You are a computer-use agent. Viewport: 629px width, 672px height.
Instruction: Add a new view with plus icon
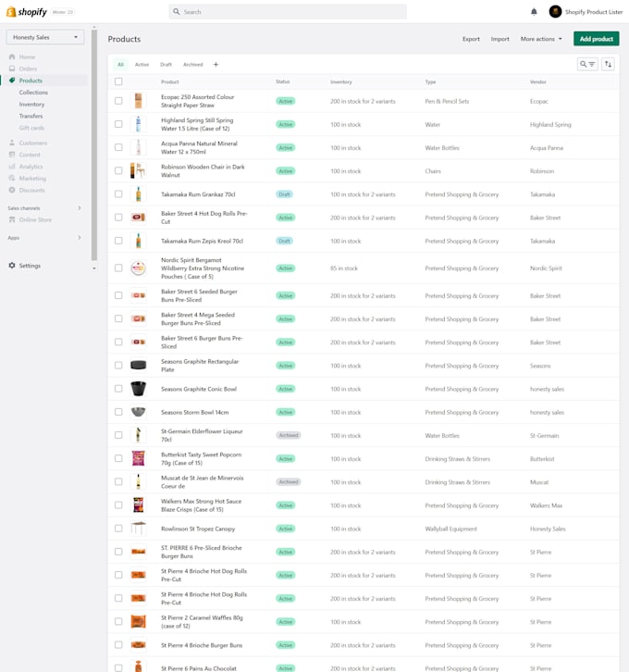[x=216, y=64]
